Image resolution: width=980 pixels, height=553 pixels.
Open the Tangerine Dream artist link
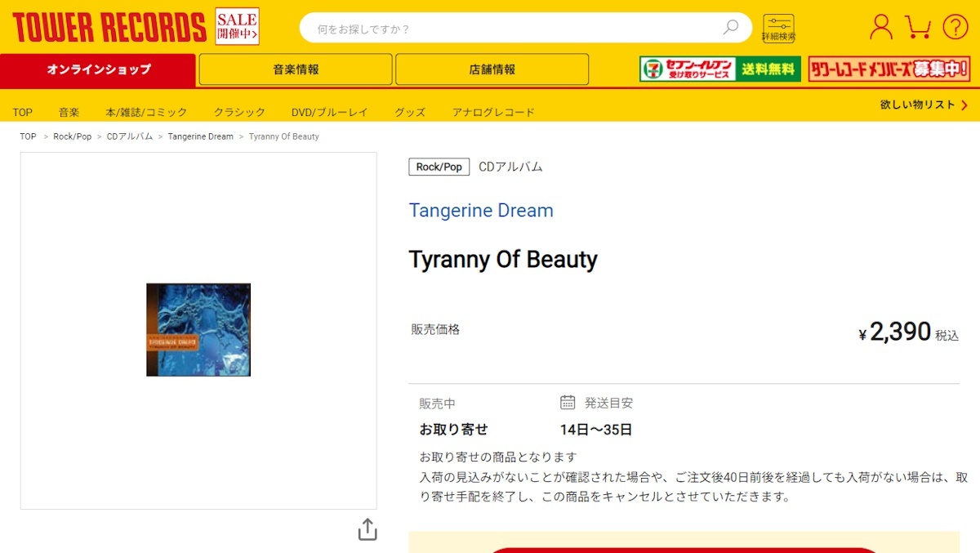(481, 210)
